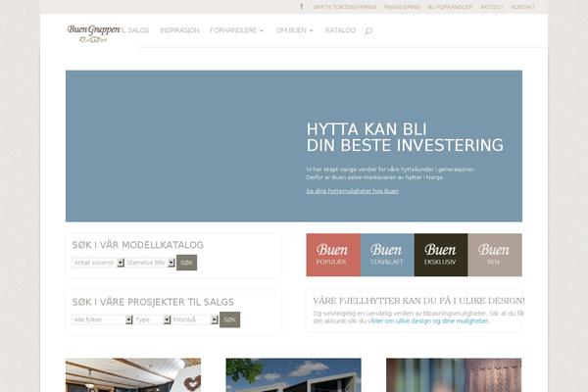
Task: Open the Facebook icon link
Action: 302,7
